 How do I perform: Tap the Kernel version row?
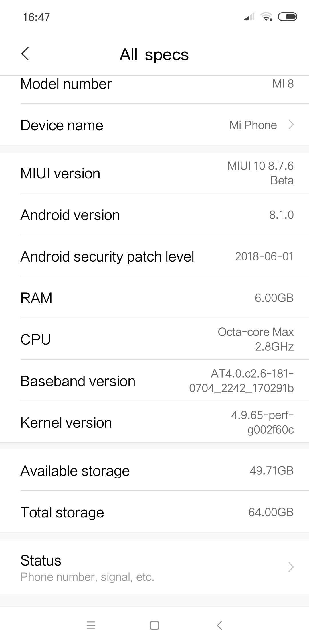tap(154, 423)
